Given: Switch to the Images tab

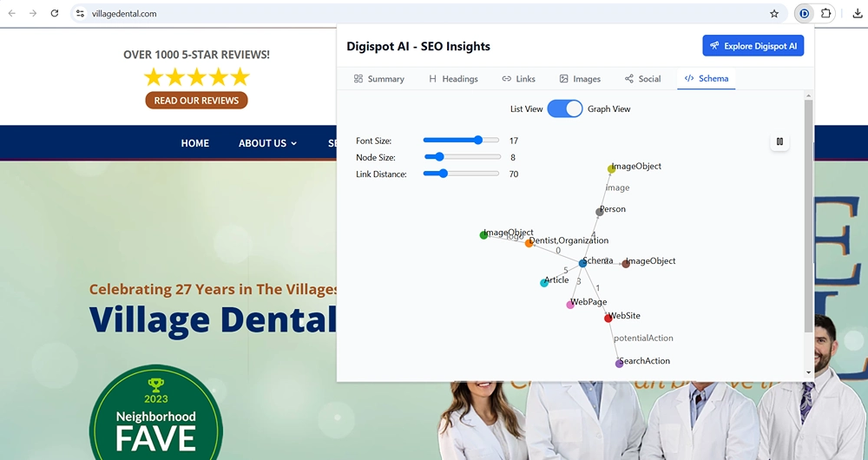Looking at the screenshot, I should click(x=580, y=79).
